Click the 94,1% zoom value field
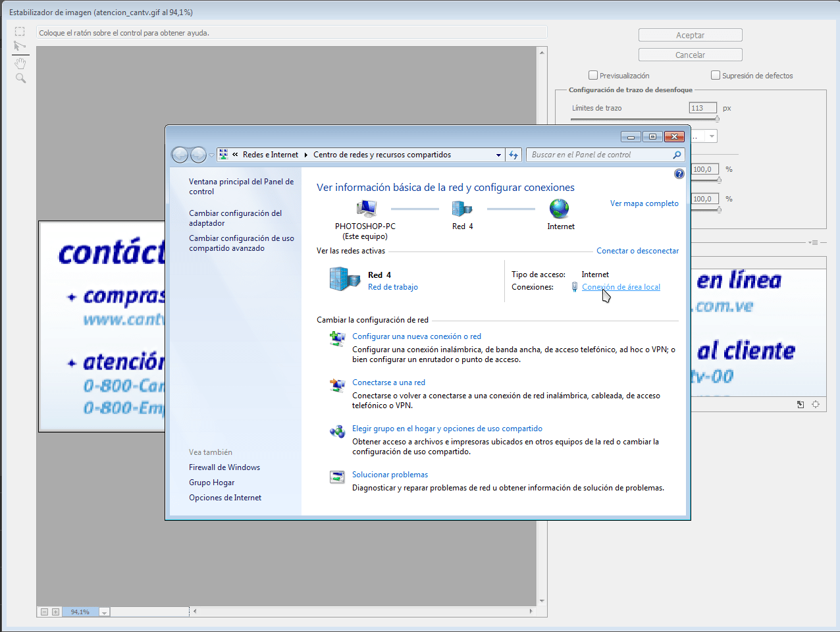This screenshot has width=840, height=632. click(80, 612)
